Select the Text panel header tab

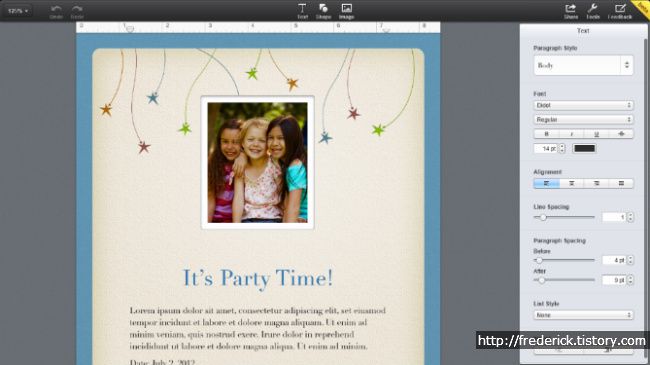click(x=583, y=31)
